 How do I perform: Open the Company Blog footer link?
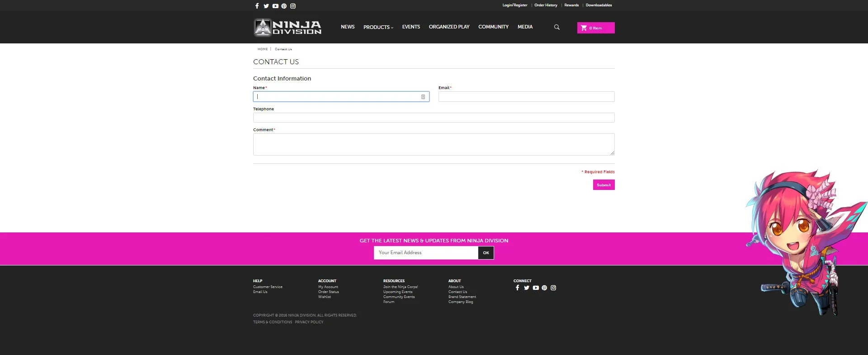point(461,302)
